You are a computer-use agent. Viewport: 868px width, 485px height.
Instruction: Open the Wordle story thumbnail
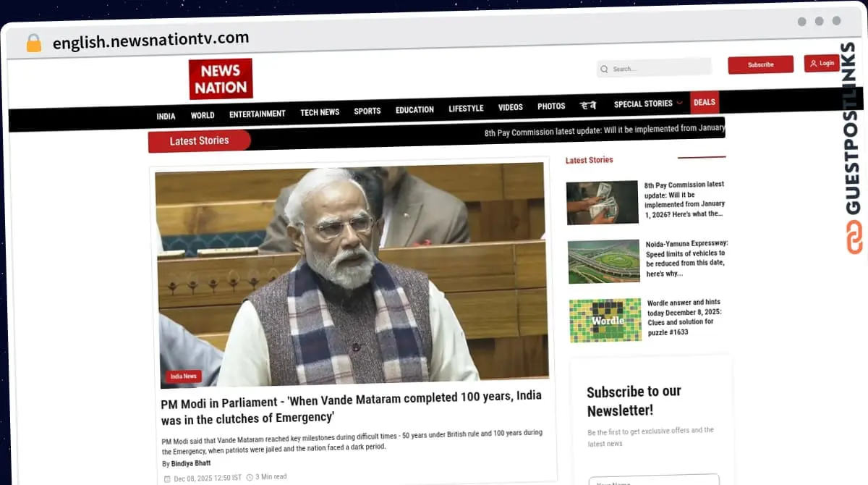coord(605,320)
